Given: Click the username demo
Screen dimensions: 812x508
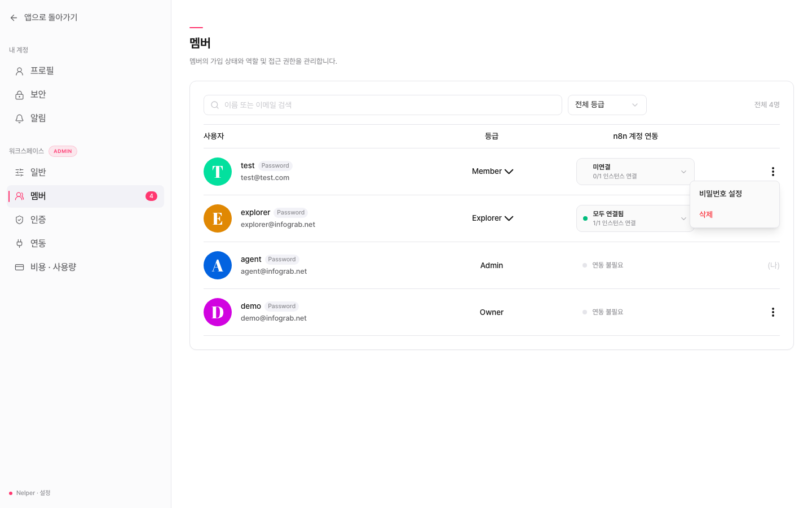Looking at the screenshot, I should coord(251,306).
